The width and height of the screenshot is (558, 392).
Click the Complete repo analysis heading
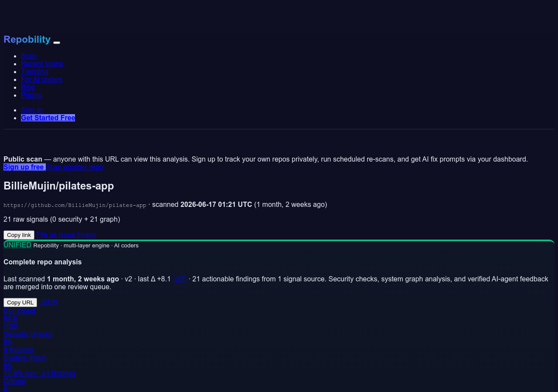pyautogui.click(x=43, y=262)
